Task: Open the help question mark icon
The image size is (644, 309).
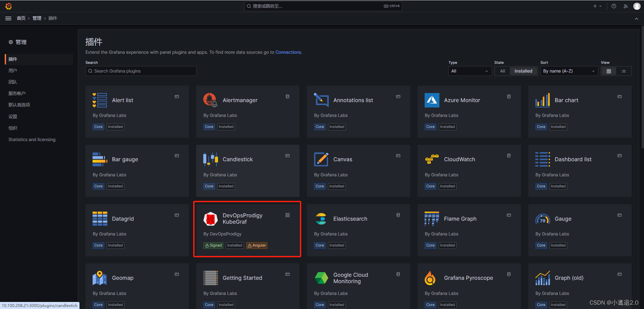Action: coord(614,6)
